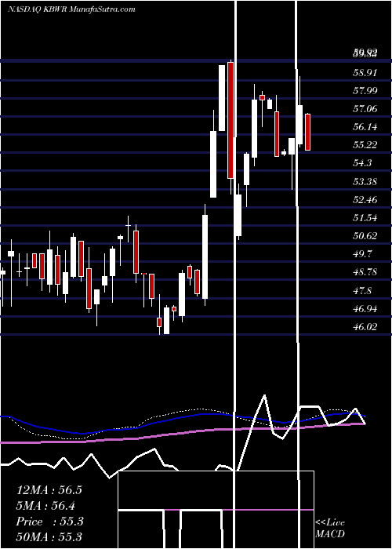Click the NASDAQ KBWR MunafaSutra.com title text
The width and height of the screenshot is (392, 549).
[x=71, y=9]
